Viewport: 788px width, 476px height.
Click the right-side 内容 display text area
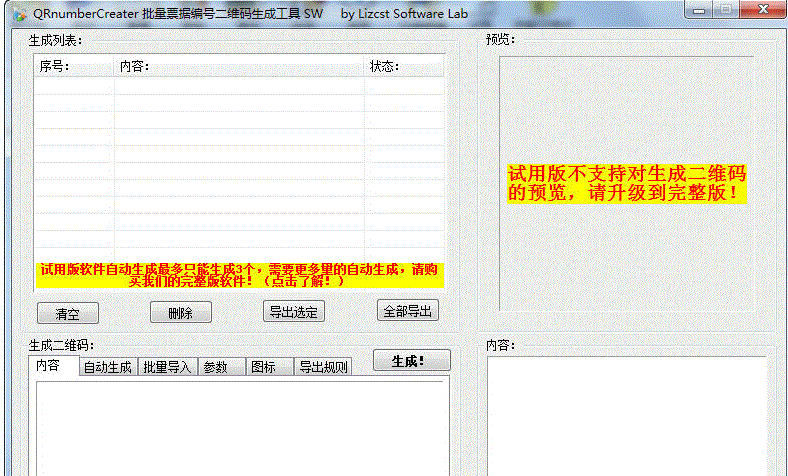(627, 416)
